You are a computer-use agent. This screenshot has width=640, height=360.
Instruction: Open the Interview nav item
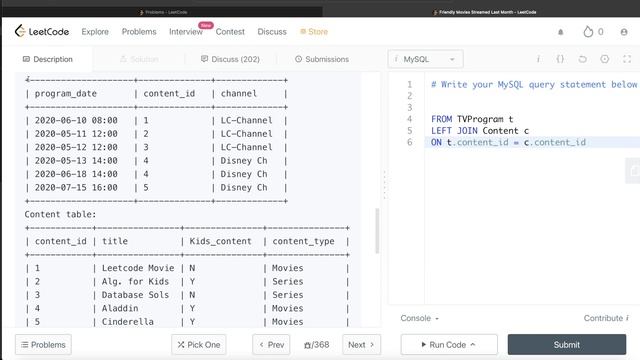pos(186,32)
